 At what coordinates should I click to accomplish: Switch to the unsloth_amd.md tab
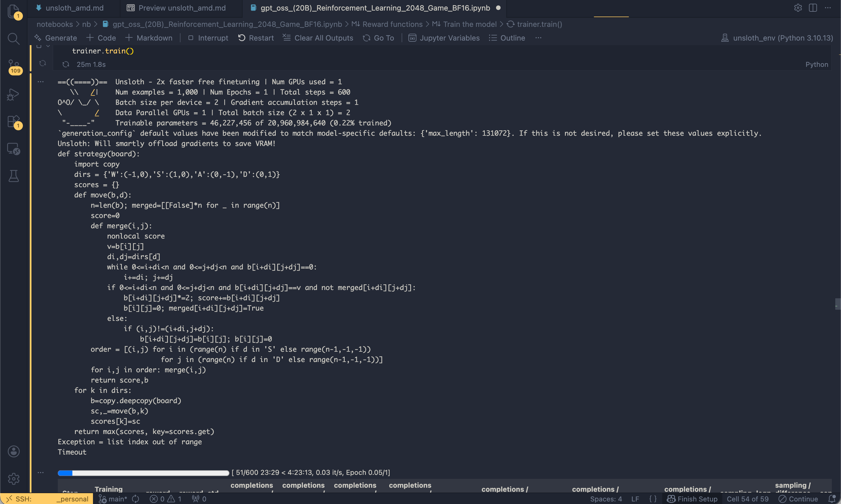point(74,8)
